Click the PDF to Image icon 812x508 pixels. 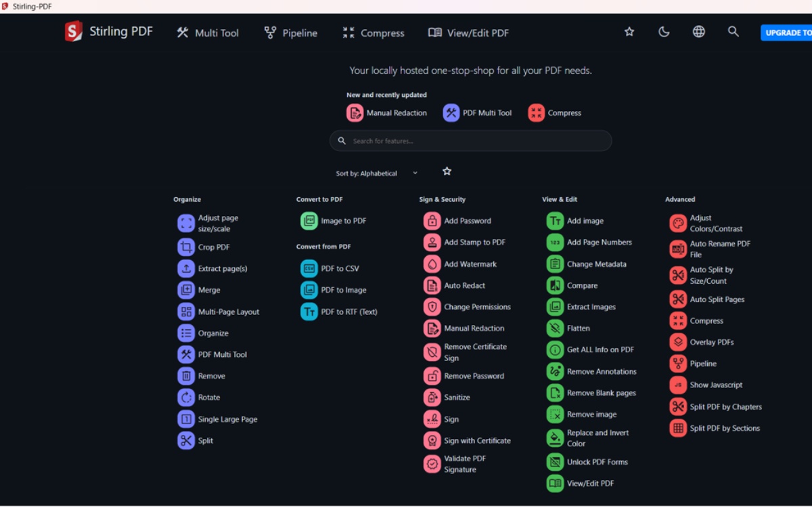[x=309, y=290]
